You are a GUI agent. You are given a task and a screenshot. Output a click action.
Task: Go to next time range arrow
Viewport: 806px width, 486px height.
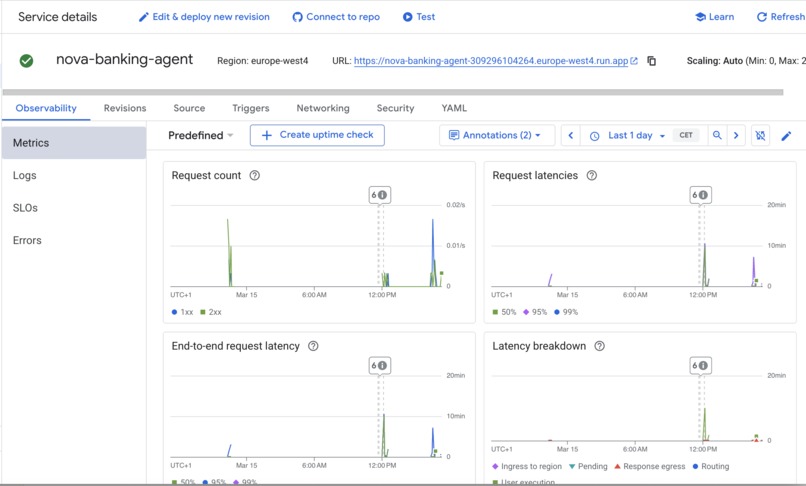[736, 135]
